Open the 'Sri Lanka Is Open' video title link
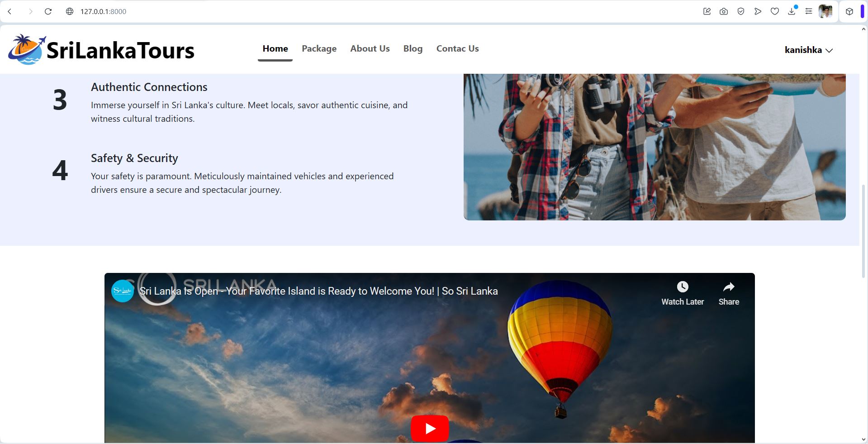This screenshot has height=444, width=868. 318,291
